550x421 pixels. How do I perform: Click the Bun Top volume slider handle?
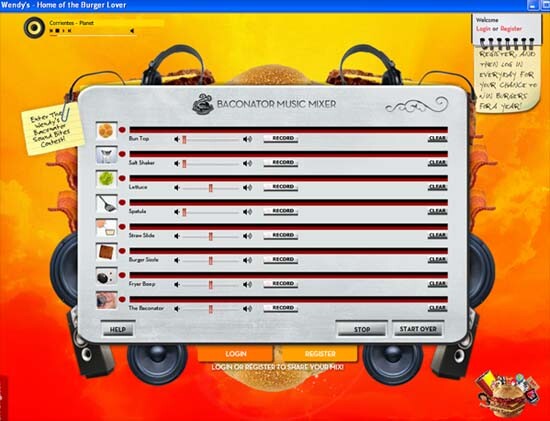pos(184,139)
